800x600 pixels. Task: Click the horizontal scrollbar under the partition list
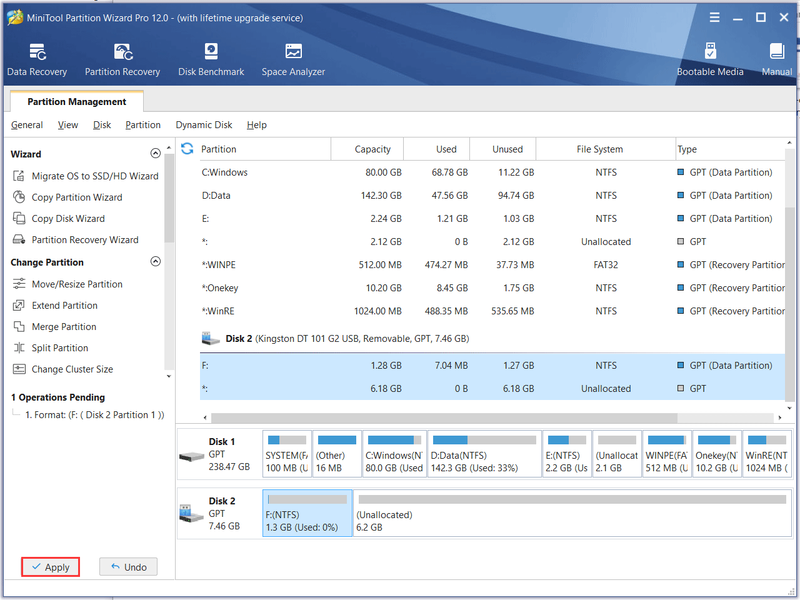(x=444, y=417)
